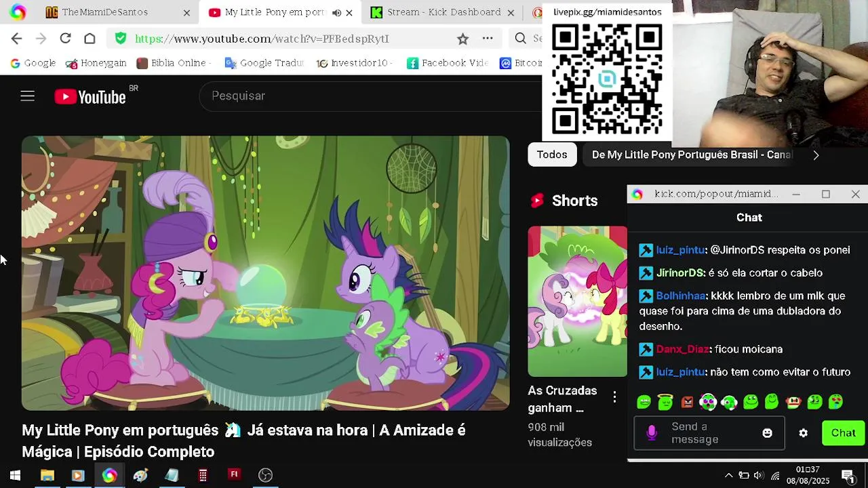868x488 pixels.
Task: Click luiz_pintu username on respeita message
Action: pyautogui.click(x=681, y=250)
